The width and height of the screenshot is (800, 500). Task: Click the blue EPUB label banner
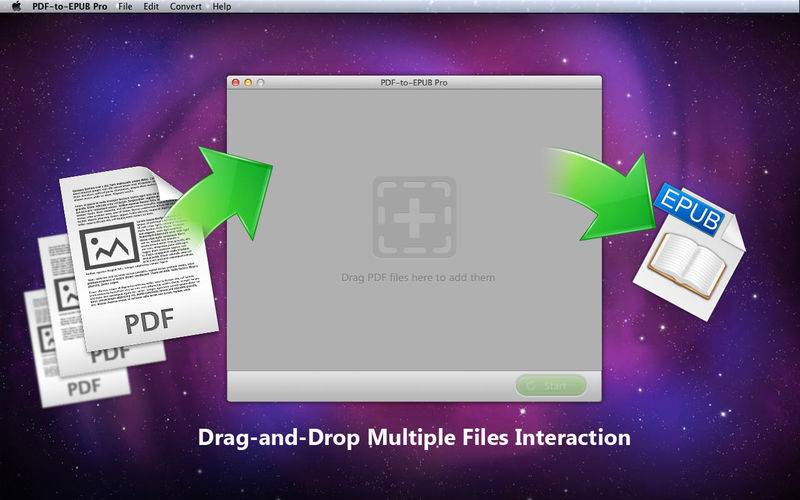[689, 210]
